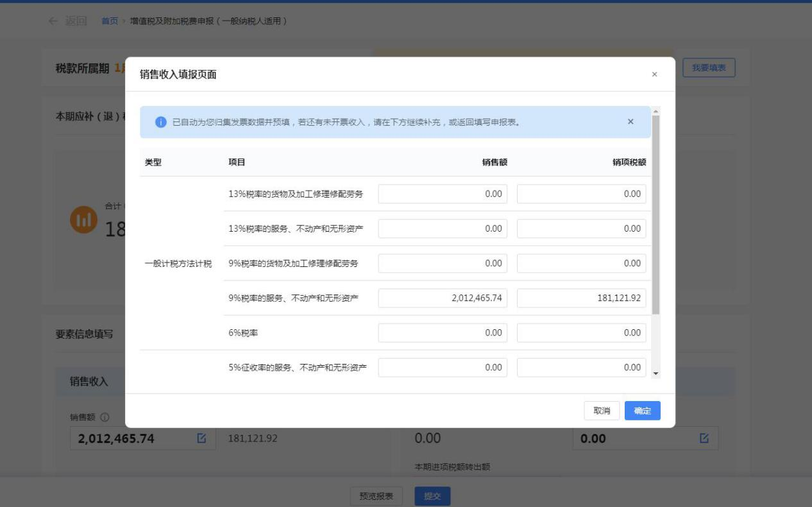The height and width of the screenshot is (507, 812).
Task: Dismiss the blue info banner
Action: click(x=630, y=122)
